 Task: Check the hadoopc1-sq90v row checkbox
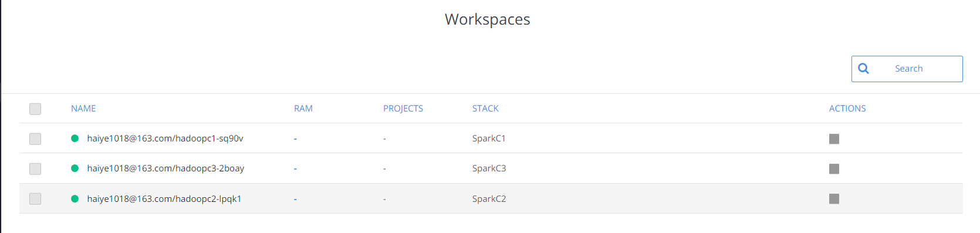click(35, 139)
